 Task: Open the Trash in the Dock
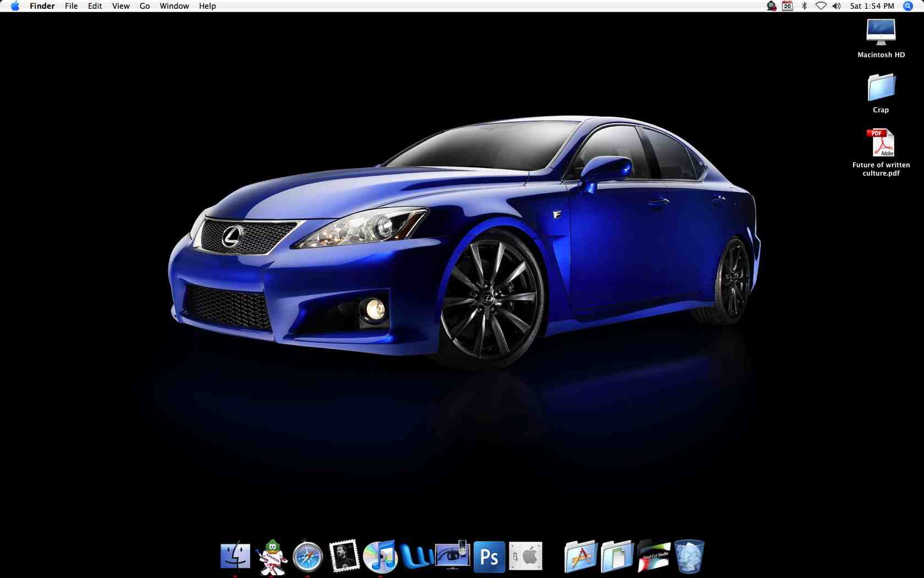(689, 557)
